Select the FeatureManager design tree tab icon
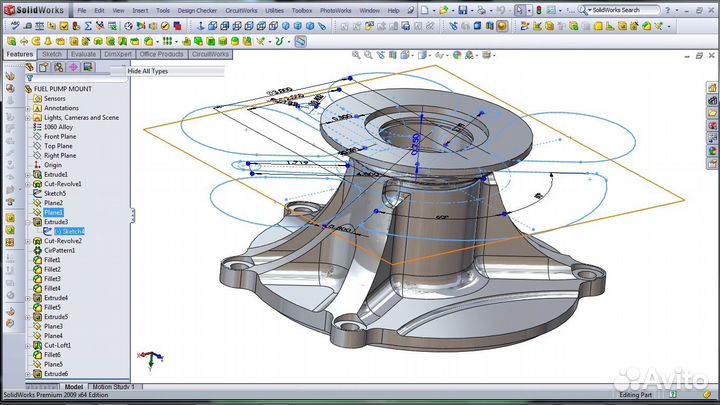This screenshot has height=405, width=720. [31, 67]
